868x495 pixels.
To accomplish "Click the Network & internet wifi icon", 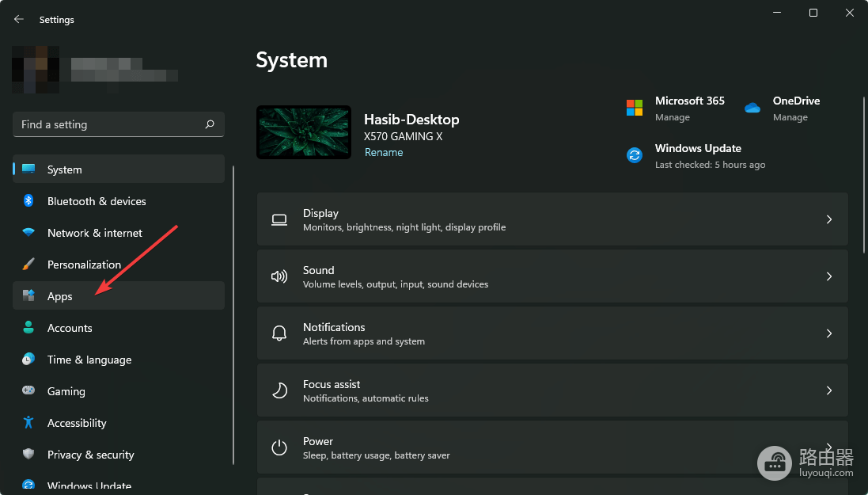I will [x=28, y=232].
